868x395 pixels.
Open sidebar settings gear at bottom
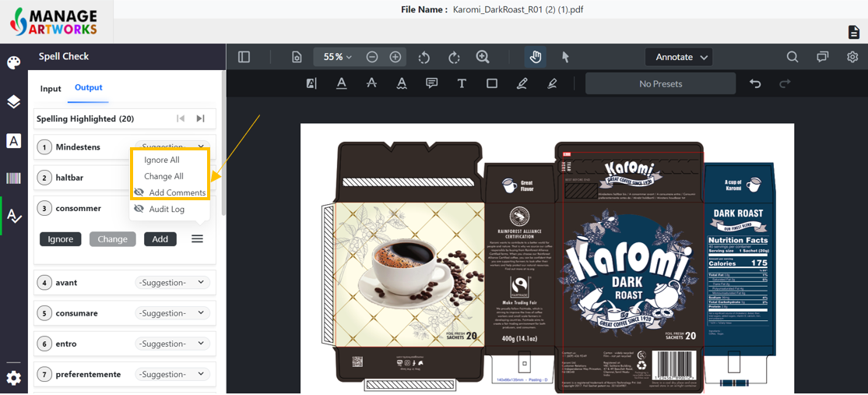(14, 379)
